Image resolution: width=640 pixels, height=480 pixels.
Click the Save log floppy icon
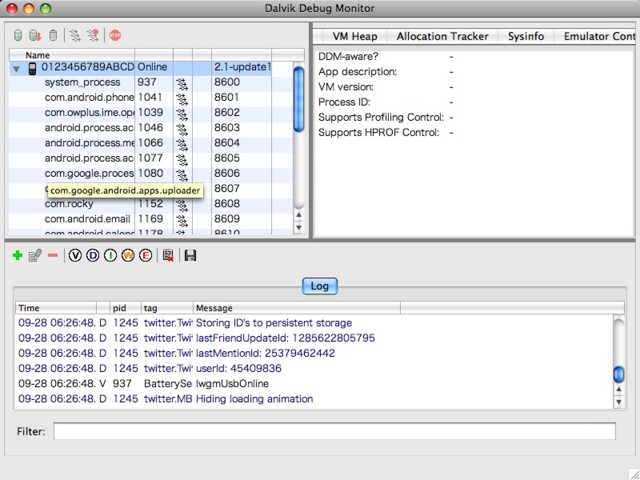(x=190, y=256)
